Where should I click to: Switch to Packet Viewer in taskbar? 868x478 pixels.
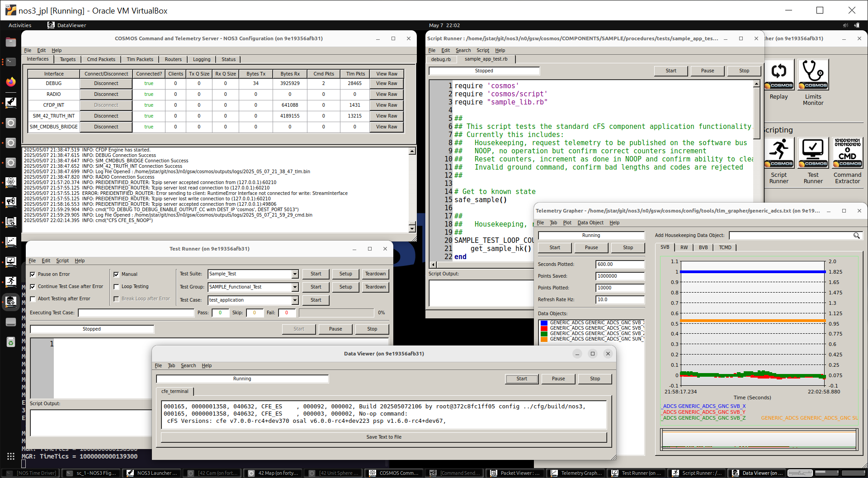(515, 473)
